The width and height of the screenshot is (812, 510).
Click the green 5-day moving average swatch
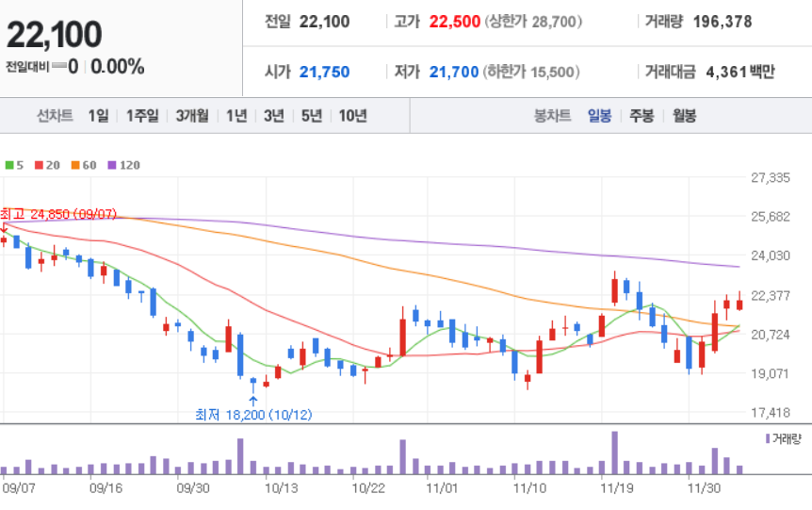click(x=9, y=165)
